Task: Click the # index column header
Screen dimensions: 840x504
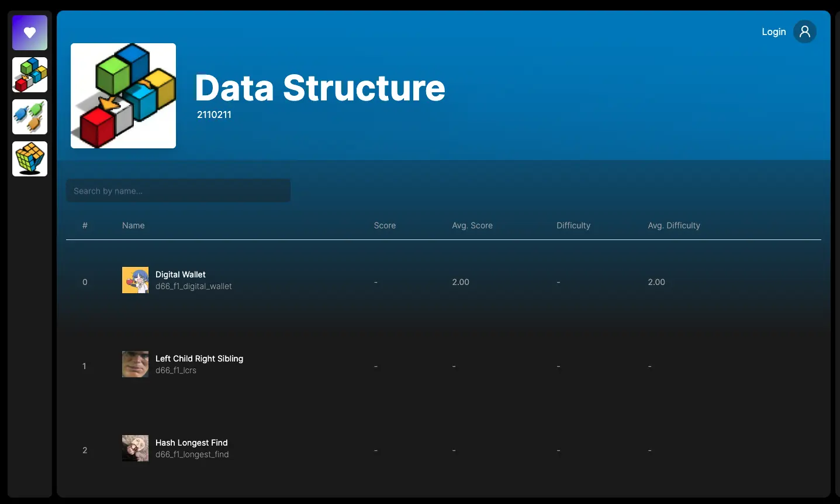Action: pos(85,225)
